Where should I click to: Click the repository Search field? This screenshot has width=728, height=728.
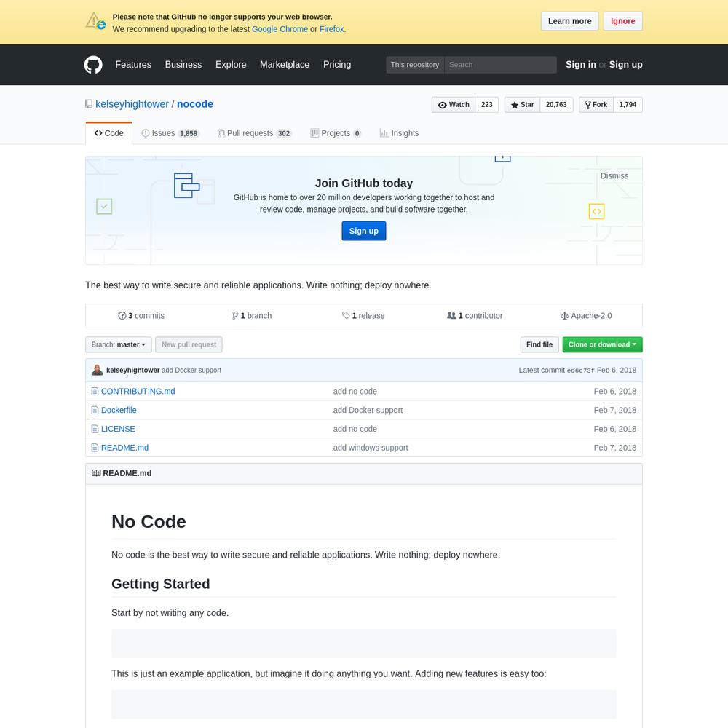pos(501,65)
